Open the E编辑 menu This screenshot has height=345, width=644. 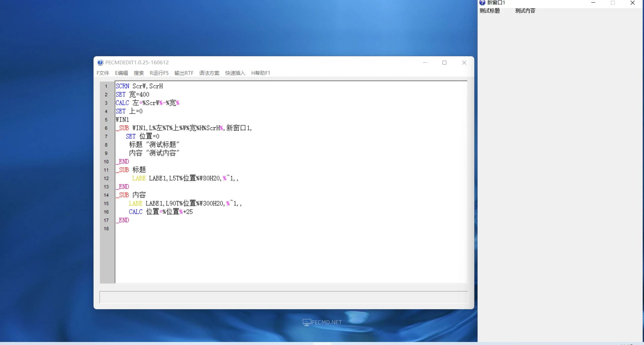click(121, 73)
